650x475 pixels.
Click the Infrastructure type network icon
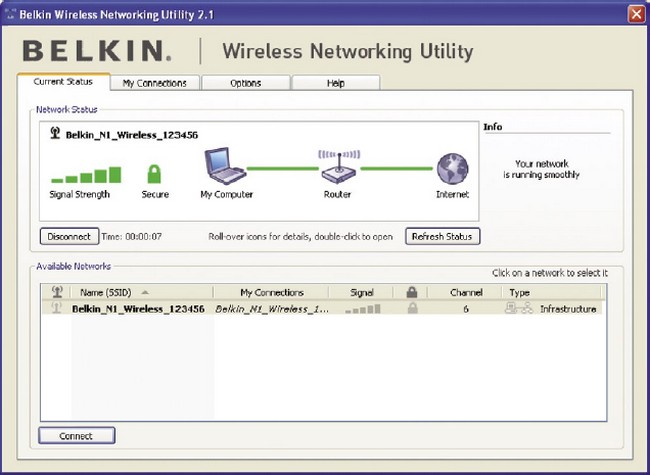pos(519,308)
